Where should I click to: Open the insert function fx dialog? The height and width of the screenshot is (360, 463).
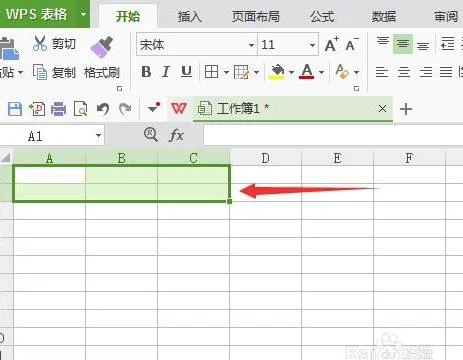[x=176, y=135]
